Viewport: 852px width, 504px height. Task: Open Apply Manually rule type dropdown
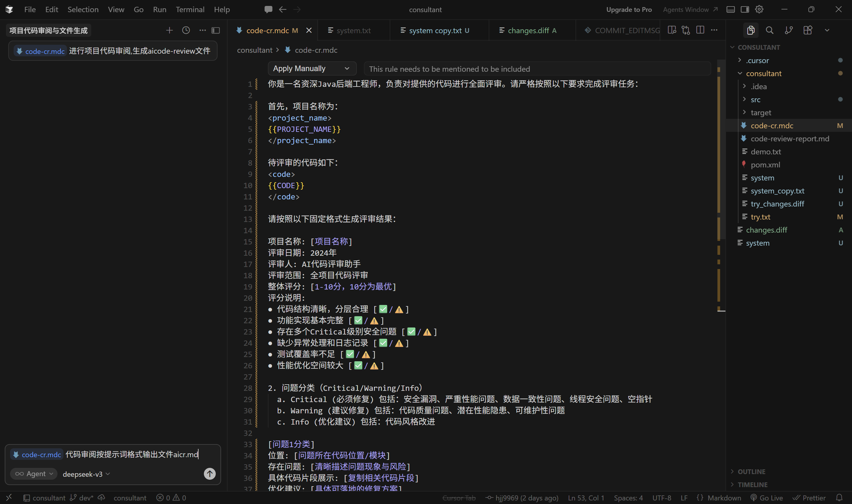312,69
